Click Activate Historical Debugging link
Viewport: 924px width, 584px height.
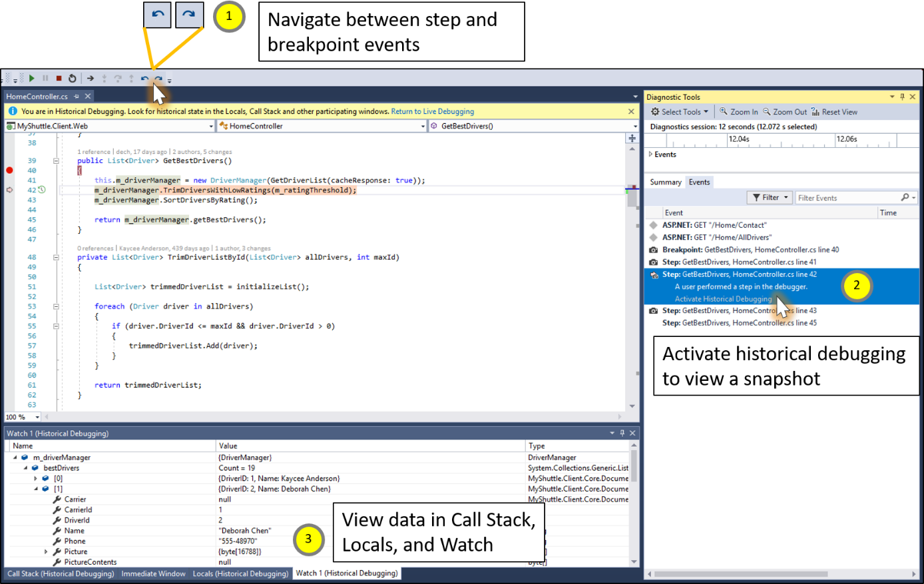click(723, 299)
